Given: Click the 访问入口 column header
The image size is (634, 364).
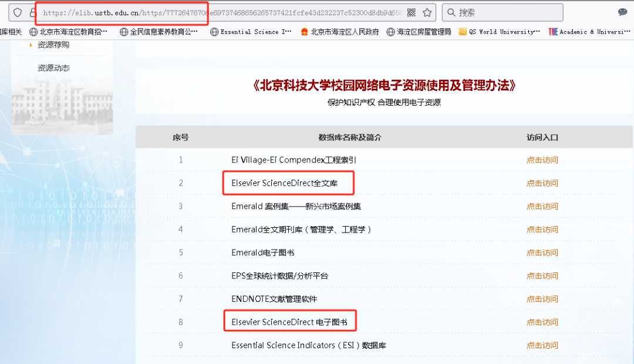Looking at the screenshot, I should coord(542,137).
